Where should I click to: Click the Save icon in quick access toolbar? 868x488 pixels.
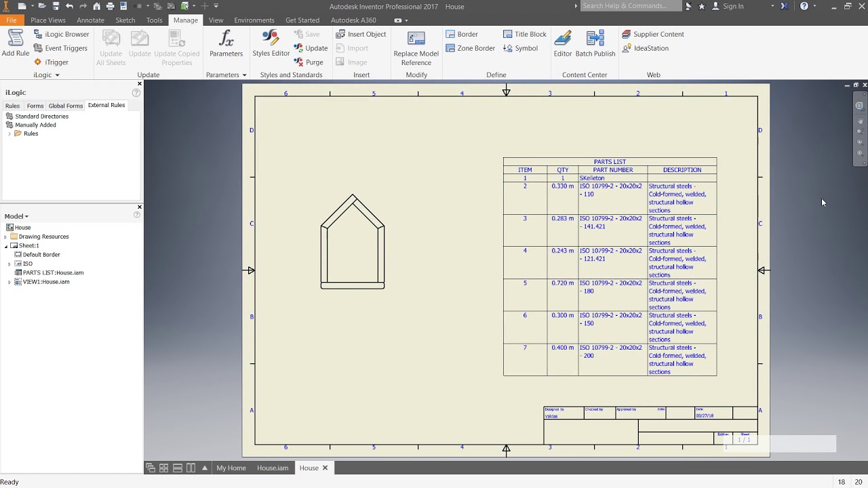point(56,6)
